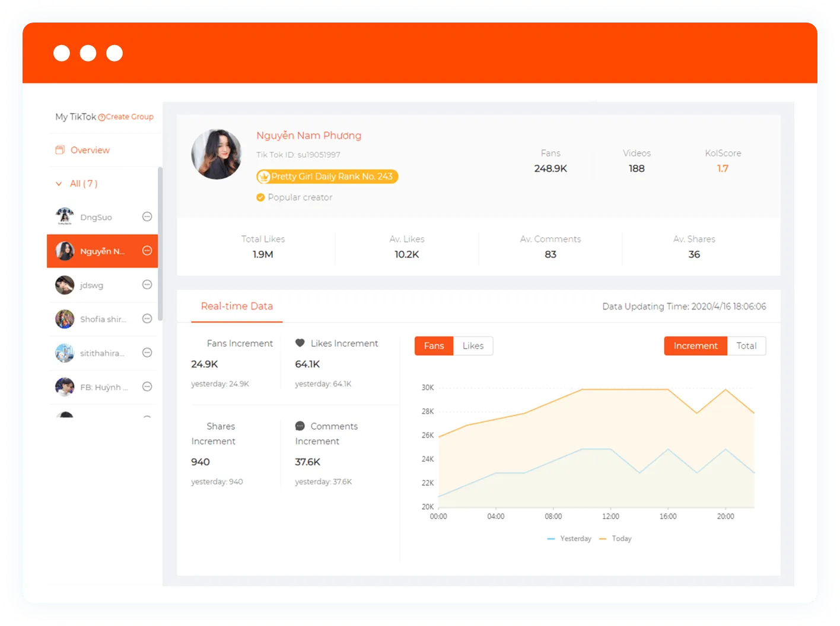Viewport: 840px width, 626px height.
Task: Open more options for Shofia shir account
Action: tap(147, 319)
